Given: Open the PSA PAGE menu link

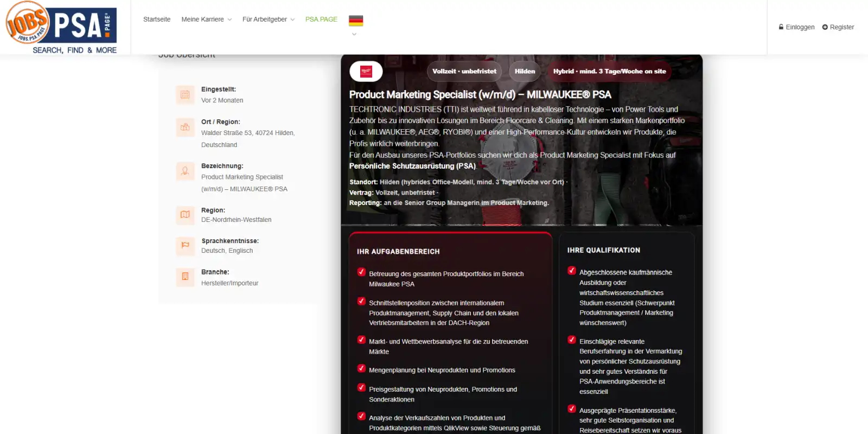Looking at the screenshot, I should (x=321, y=20).
